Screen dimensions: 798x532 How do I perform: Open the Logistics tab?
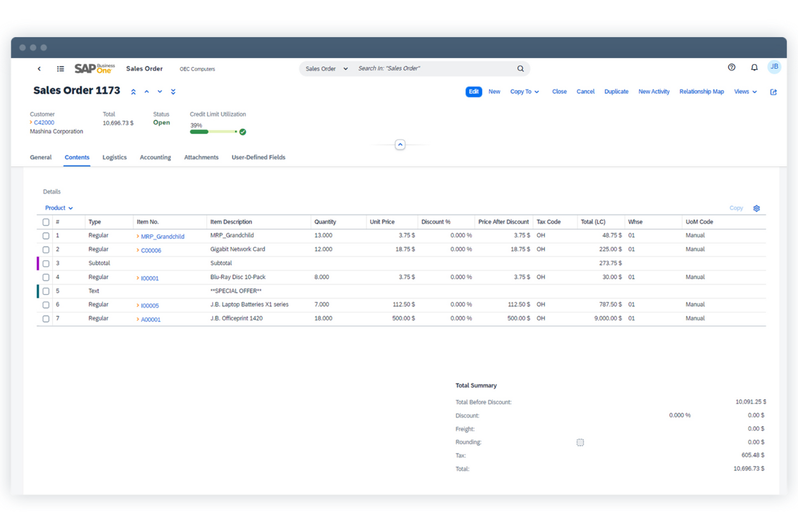pyautogui.click(x=115, y=157)
